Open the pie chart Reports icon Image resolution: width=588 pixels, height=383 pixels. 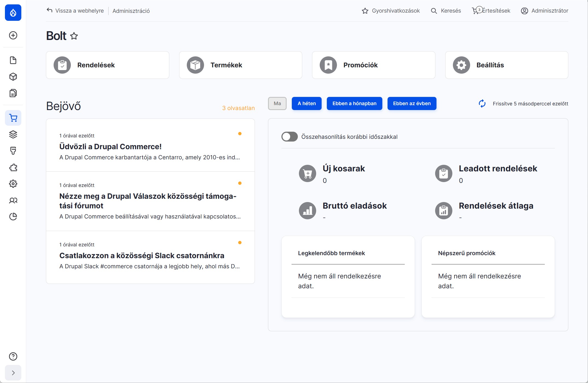pyautogui.click(x=13, y=217)
